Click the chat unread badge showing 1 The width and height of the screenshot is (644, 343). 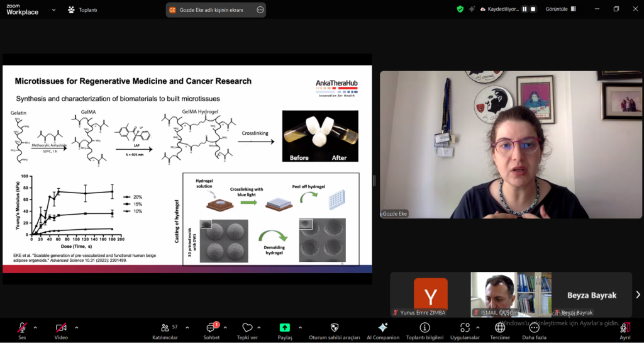pyautogui.click(x=216, y=325)
